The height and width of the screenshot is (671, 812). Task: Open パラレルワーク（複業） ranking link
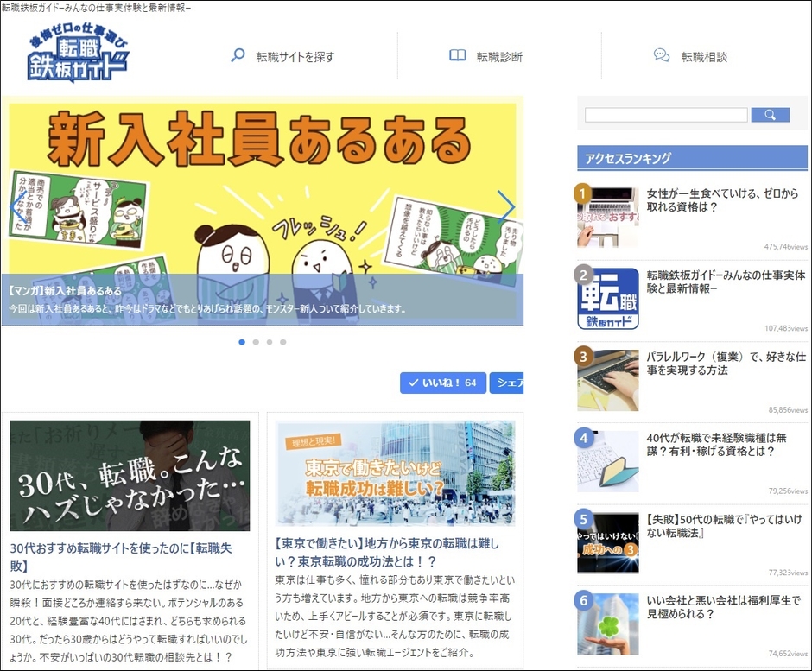pos(726,364)
